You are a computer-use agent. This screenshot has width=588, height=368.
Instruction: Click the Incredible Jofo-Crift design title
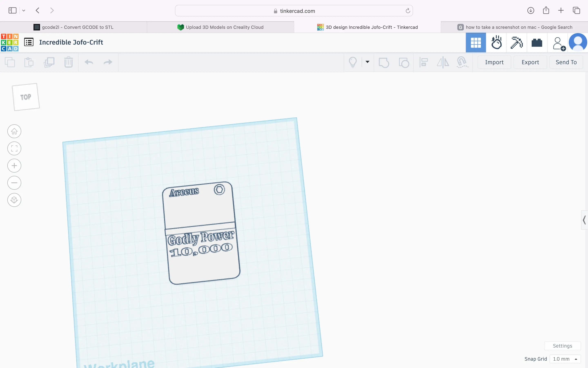tap(71, 42)
